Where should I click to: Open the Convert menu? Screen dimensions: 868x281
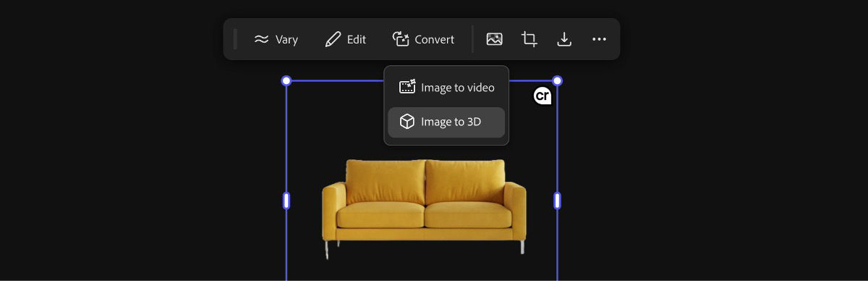point(423,39)
